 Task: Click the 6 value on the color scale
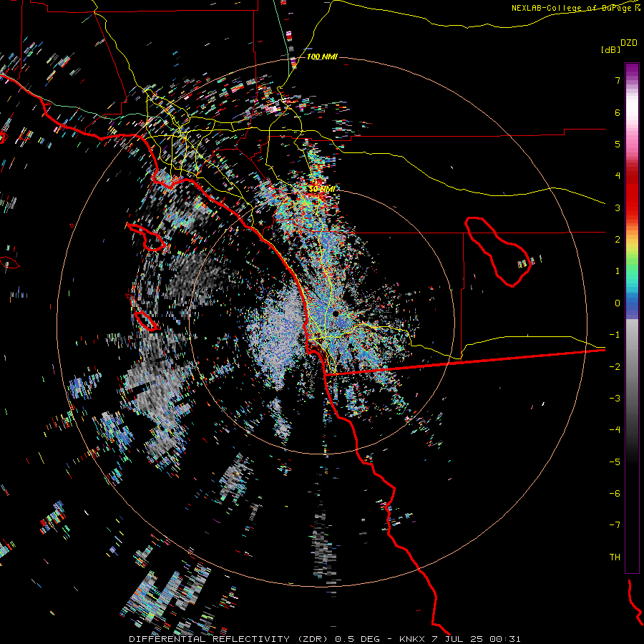(x=618, y=112)
